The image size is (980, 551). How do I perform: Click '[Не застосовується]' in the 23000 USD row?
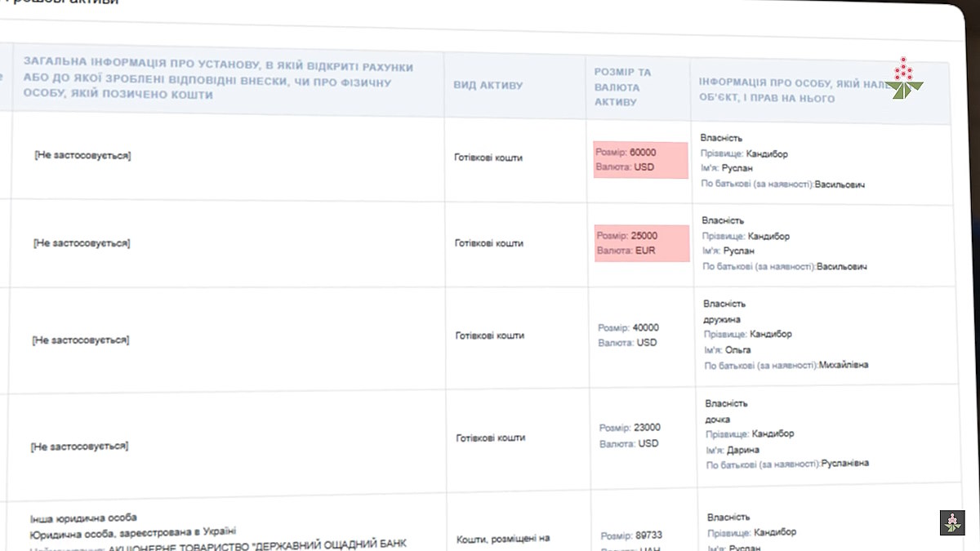(79, 447)
